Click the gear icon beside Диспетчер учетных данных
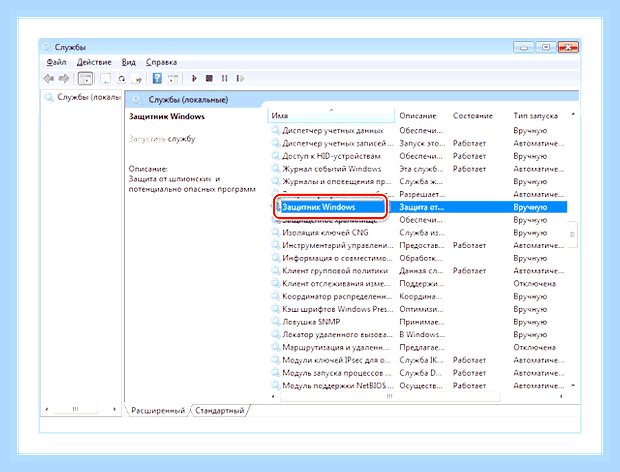 coord(275,130)
